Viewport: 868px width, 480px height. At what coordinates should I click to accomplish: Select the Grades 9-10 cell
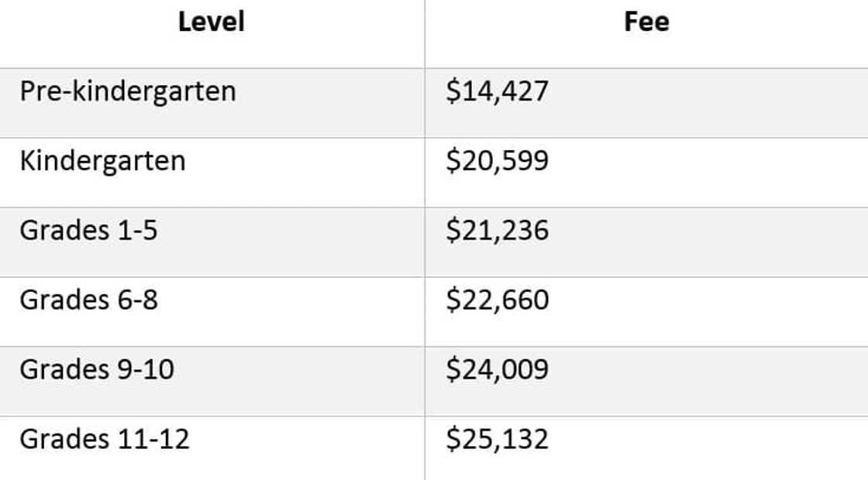coord(97,370)
